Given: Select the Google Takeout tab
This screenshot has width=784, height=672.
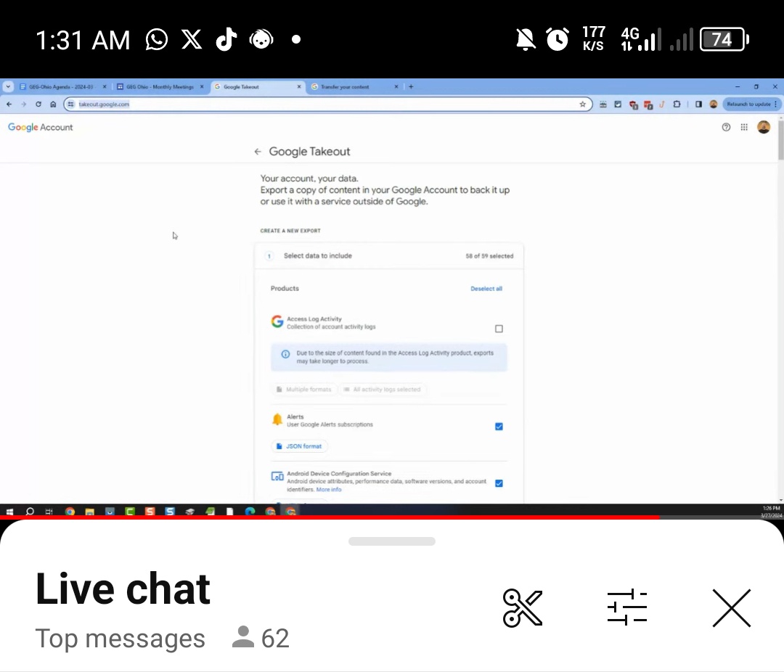Looking at the screenshot, I should tap(258, 86).
